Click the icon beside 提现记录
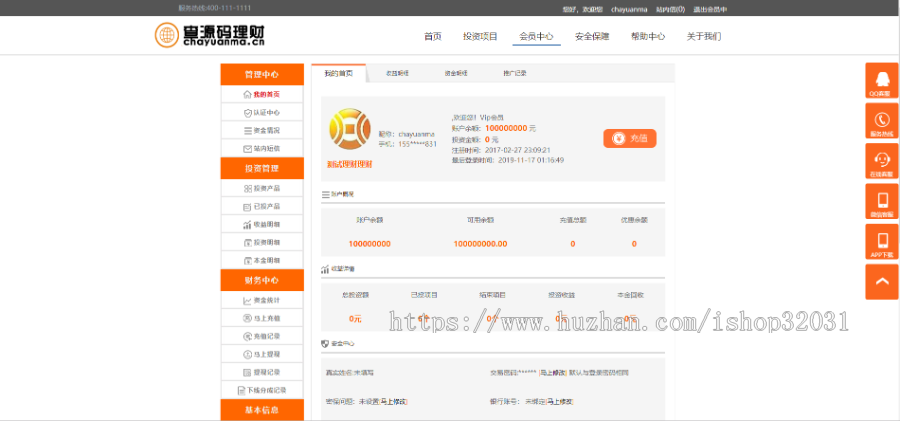This screenshot has height=421, width=900. [247, 372]
